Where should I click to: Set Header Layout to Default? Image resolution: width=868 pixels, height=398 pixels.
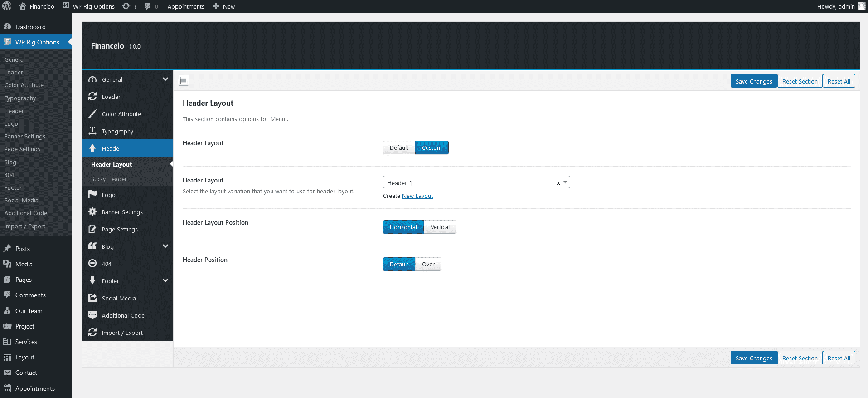tap(399, 147)
